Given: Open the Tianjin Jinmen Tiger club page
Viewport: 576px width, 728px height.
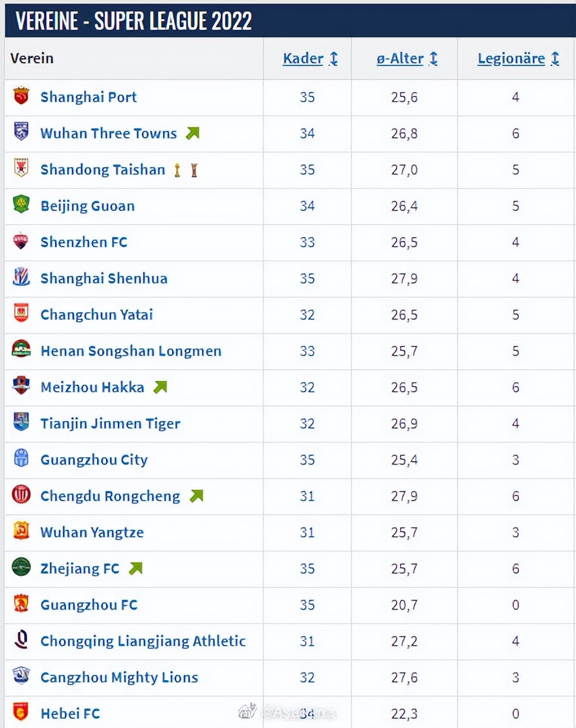Looking at the screenshot, I should click(x=110, y=424).
